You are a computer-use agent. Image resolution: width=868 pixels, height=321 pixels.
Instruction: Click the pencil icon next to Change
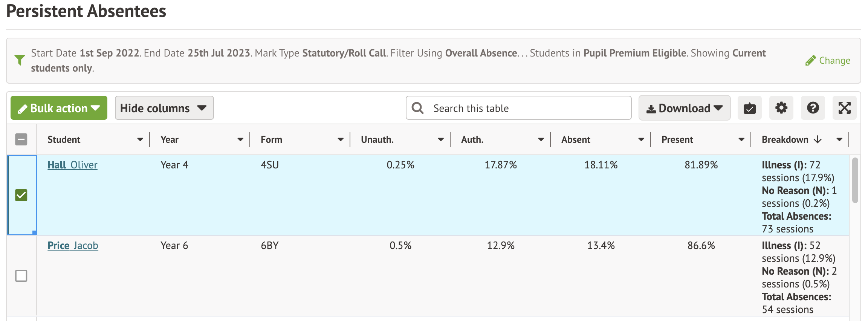tap(810, 61)
